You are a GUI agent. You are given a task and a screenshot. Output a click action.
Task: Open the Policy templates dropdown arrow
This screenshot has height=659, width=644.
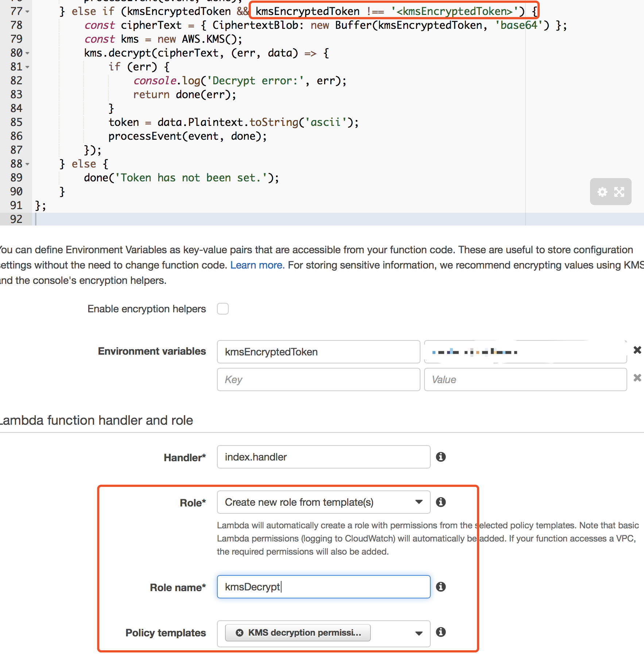(419, 633)
